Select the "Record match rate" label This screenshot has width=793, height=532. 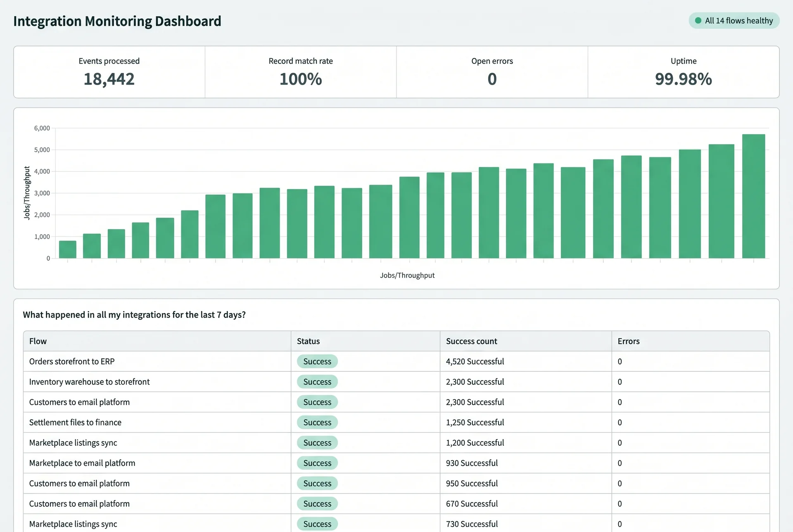[x=301, y=61]
